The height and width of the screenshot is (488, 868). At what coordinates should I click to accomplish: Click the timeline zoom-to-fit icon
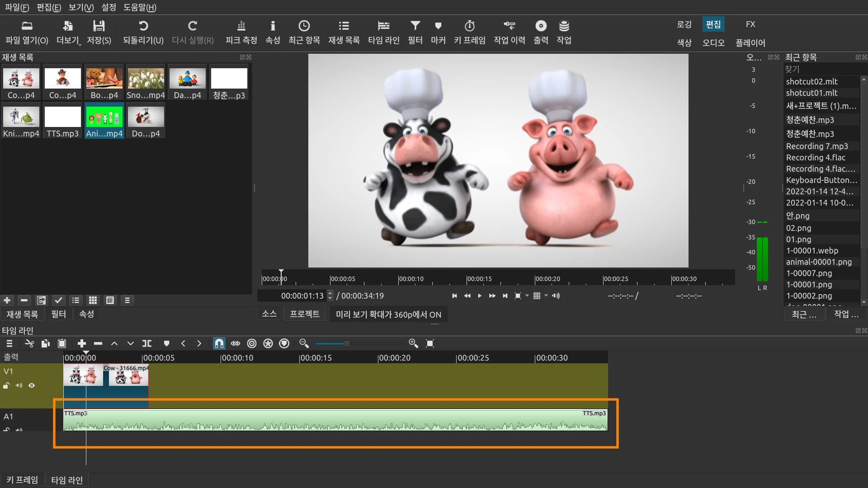click(x=430, y=343)
